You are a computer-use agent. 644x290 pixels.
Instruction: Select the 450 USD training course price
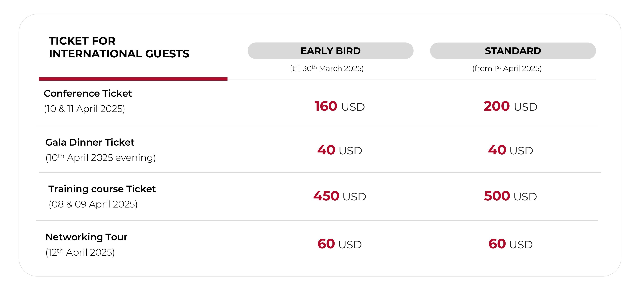click(340, 196)
